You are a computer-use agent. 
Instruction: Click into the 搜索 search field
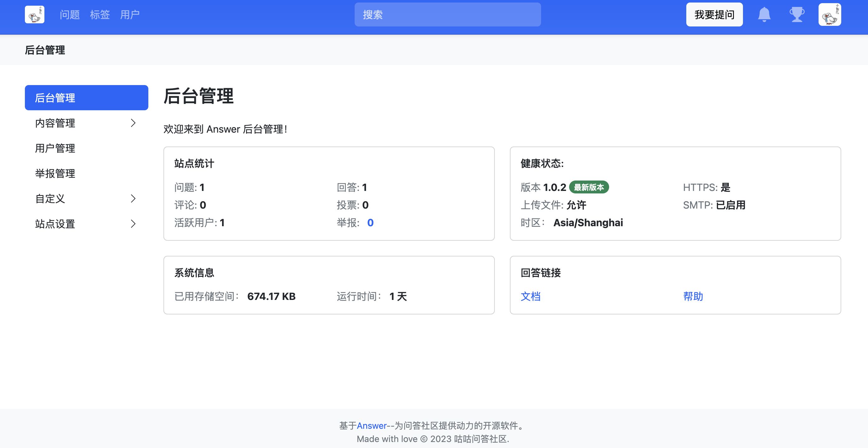tap(448, 14)
